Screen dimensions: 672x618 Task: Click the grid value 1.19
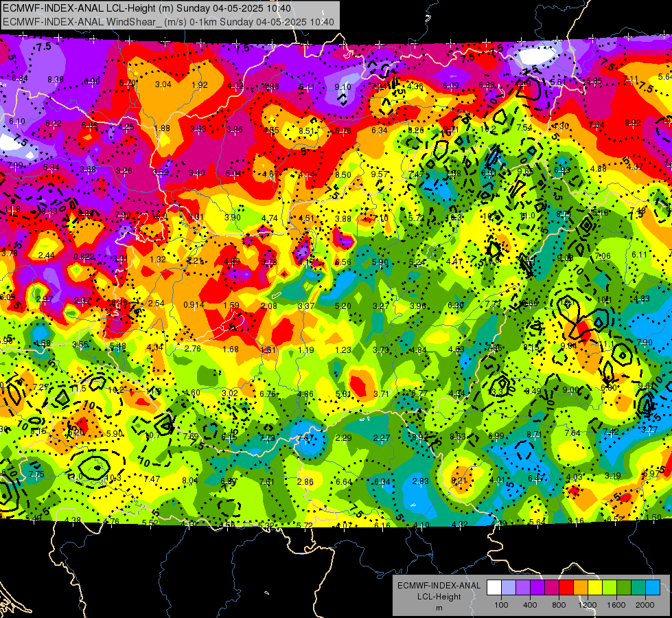306,350
